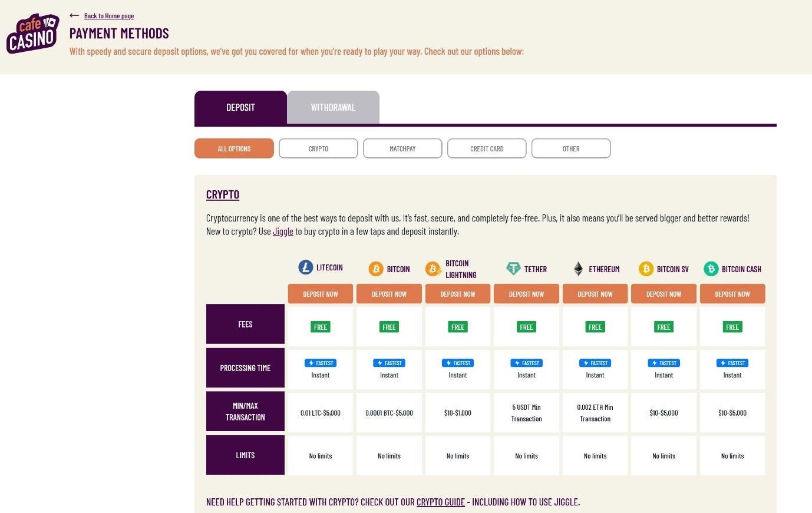The image size is (812, 513).
Task: Switch to the Withdrawal tab
Action: pos(333,107)
